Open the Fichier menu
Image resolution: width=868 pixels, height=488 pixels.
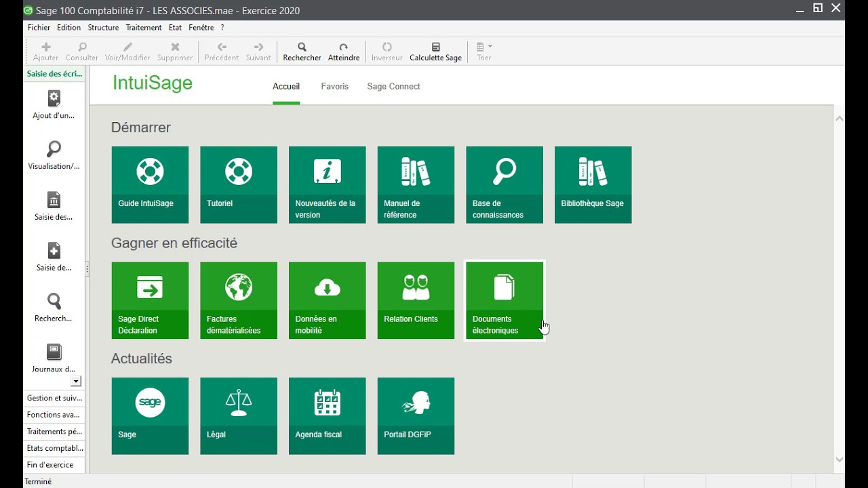39,28
